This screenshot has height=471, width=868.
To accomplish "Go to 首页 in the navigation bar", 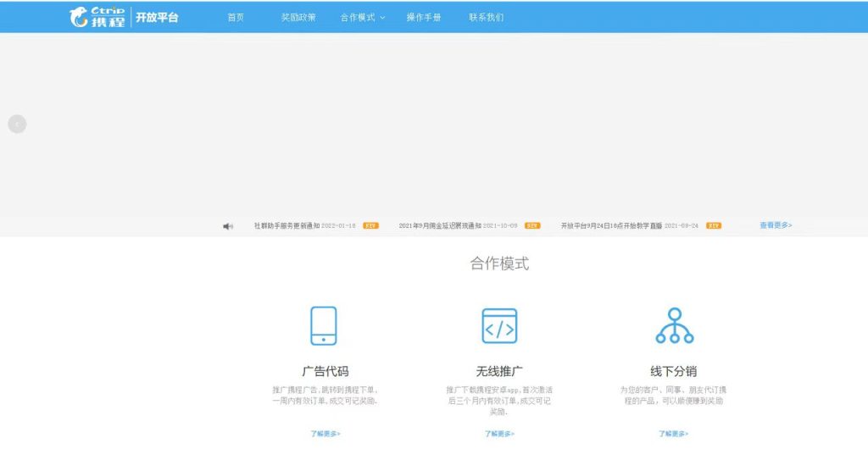I will (x=236, y=18).
